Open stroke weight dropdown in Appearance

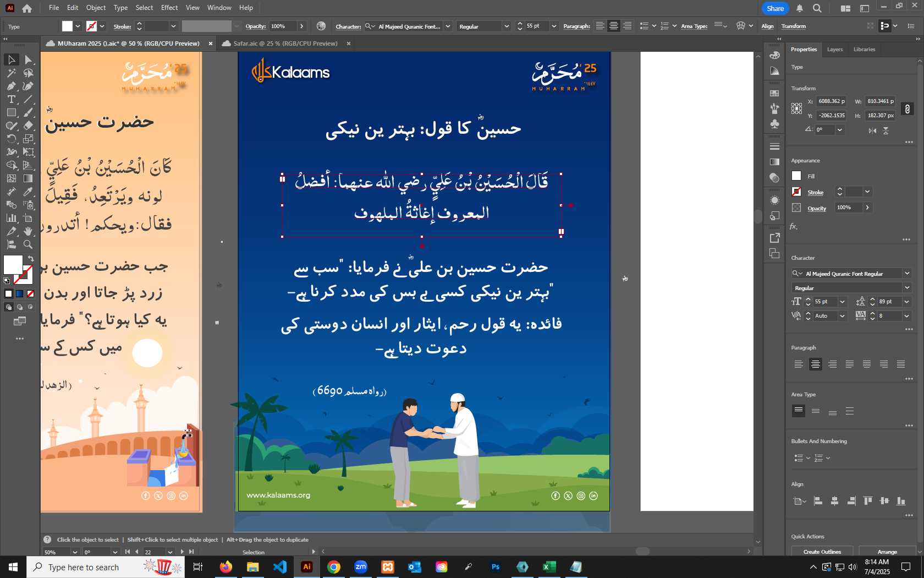point(867,192)
